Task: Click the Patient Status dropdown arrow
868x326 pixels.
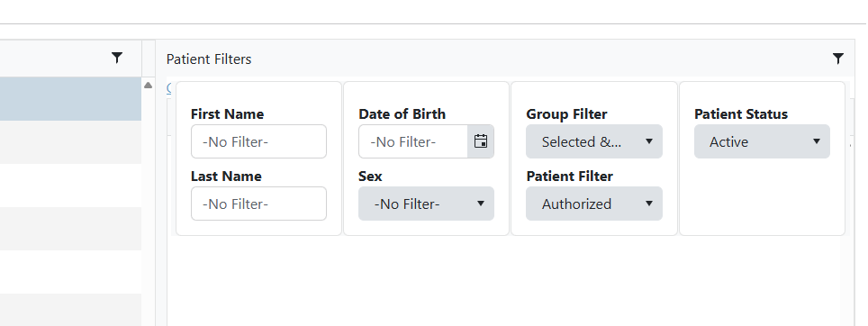Action: point(816,141)
